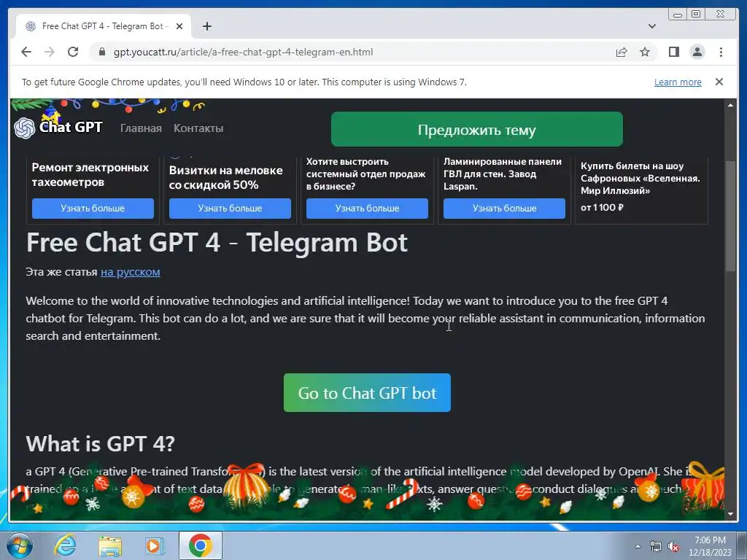The height and width of the screenshot is (560, 747).
Task: Select the Free Chat GPT 4 browser tab
Action: (x=104, y=26)
